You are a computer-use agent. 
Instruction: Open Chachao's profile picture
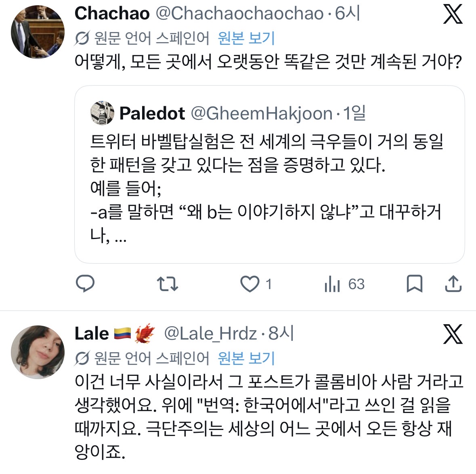[38, 32]
